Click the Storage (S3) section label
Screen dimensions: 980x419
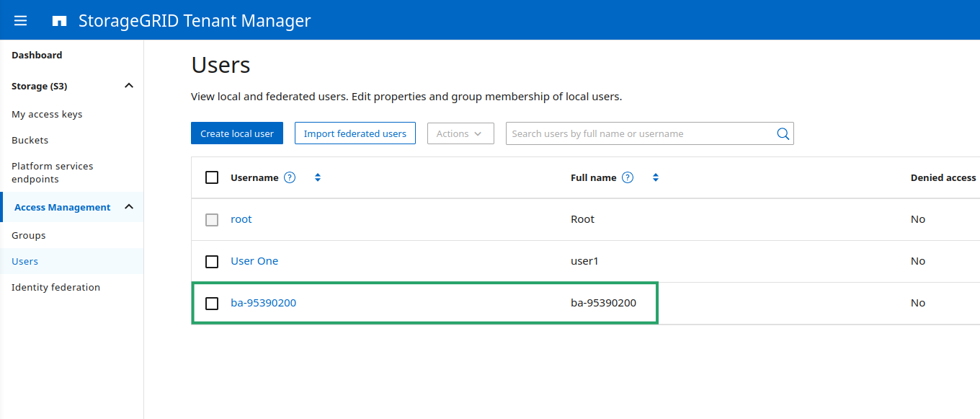tap(40, 86)
